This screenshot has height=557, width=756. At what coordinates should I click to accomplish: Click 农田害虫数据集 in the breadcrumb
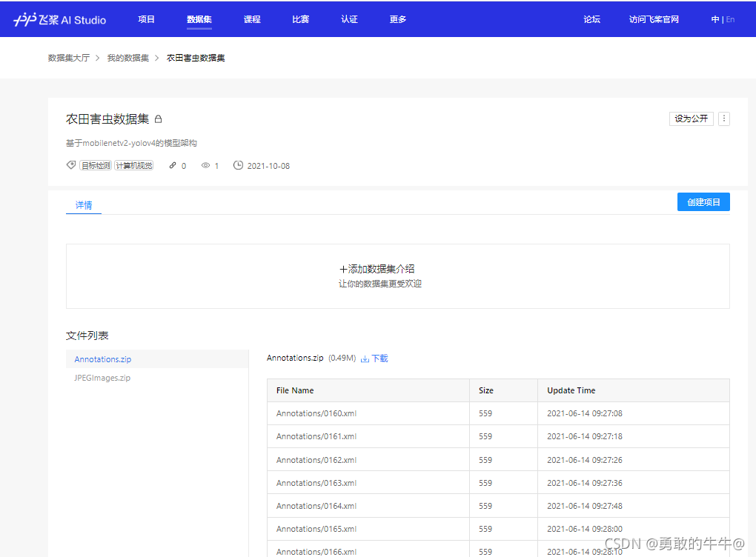[195, 58]
